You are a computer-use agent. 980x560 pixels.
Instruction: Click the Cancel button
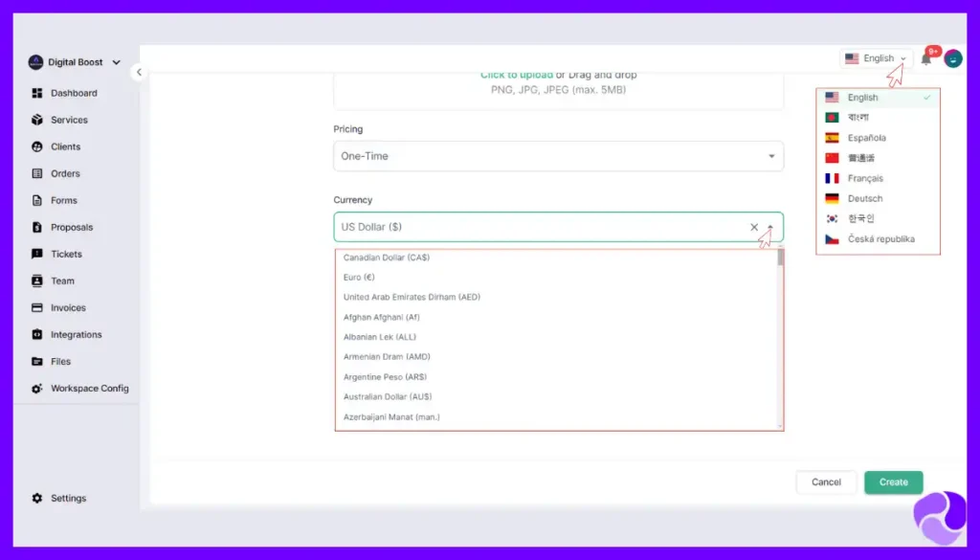coord(825,482)
